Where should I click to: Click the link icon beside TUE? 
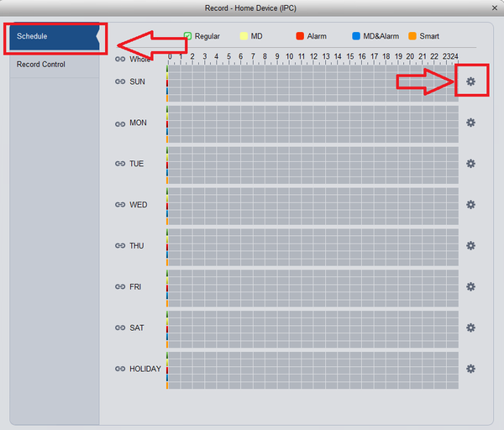[x=120, y=164]
